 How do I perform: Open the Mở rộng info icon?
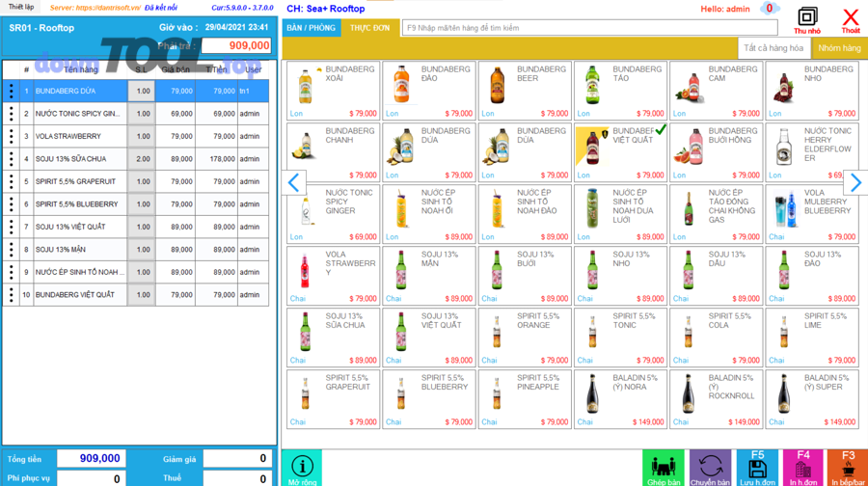302,468
